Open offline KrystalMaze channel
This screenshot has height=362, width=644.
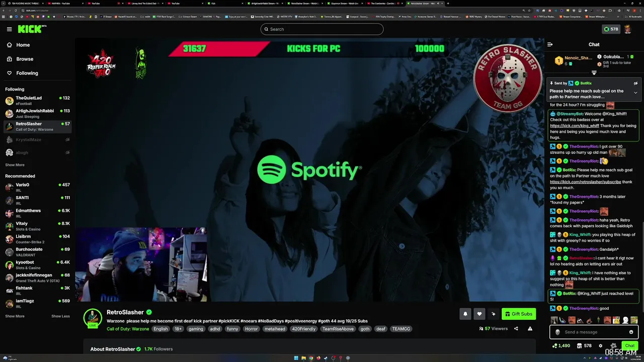38,139
